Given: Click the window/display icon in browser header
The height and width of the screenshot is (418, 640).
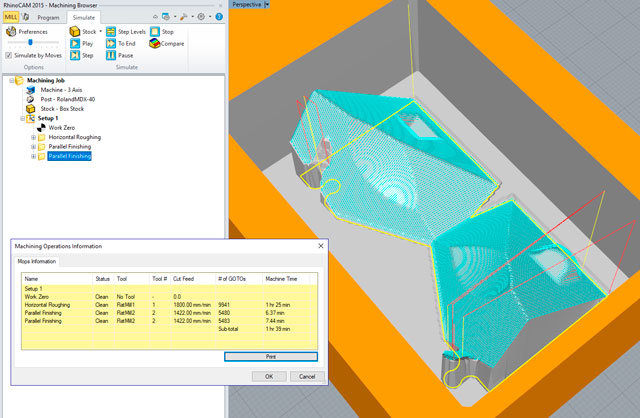Looking at the screenshot, I should (x=166, y=17).
